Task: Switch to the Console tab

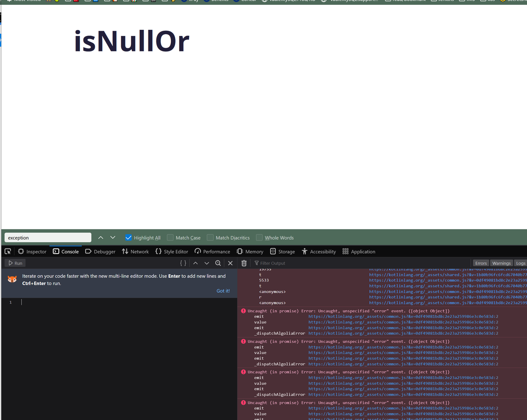Action: [x=66, y=251]
